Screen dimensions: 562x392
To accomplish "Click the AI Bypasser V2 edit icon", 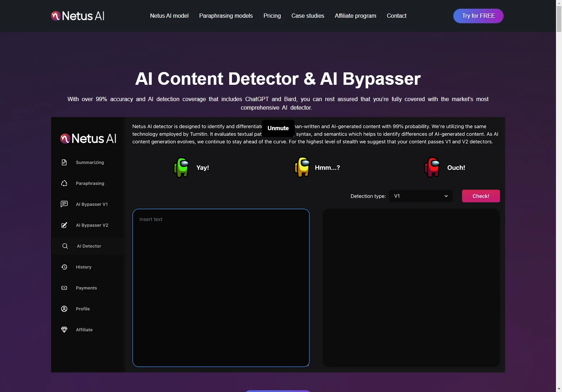I will point(64,225).
